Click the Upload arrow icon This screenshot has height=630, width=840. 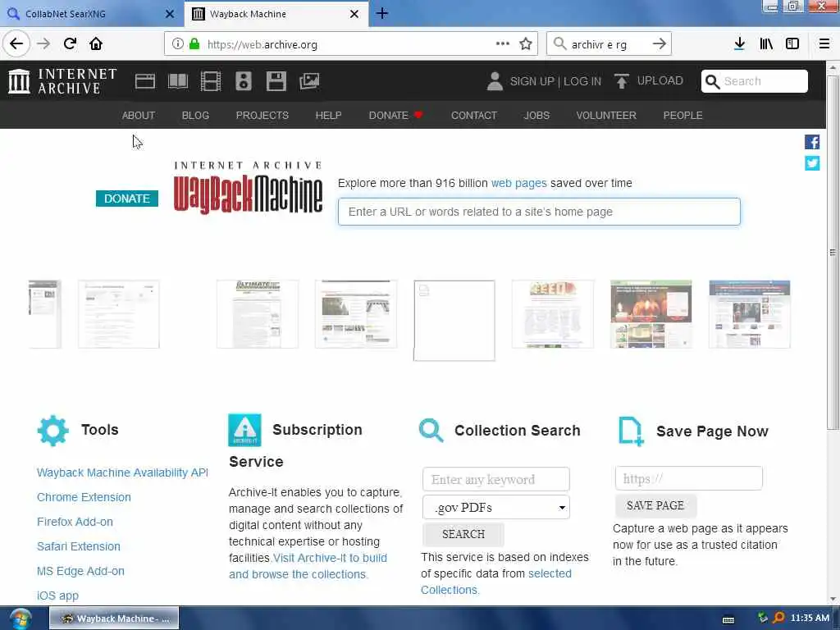click(x=622, y=81)
